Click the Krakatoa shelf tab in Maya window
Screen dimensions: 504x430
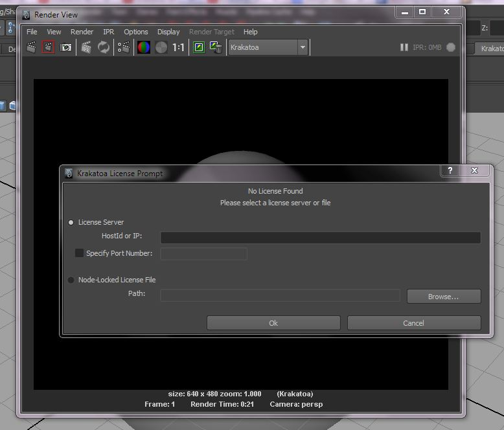pos(490,49)
